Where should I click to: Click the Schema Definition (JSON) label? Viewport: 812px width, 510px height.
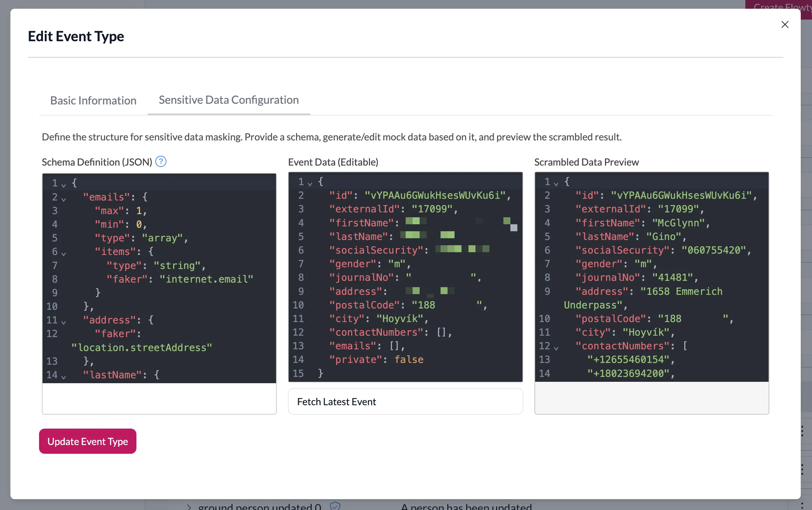point(97,162)
